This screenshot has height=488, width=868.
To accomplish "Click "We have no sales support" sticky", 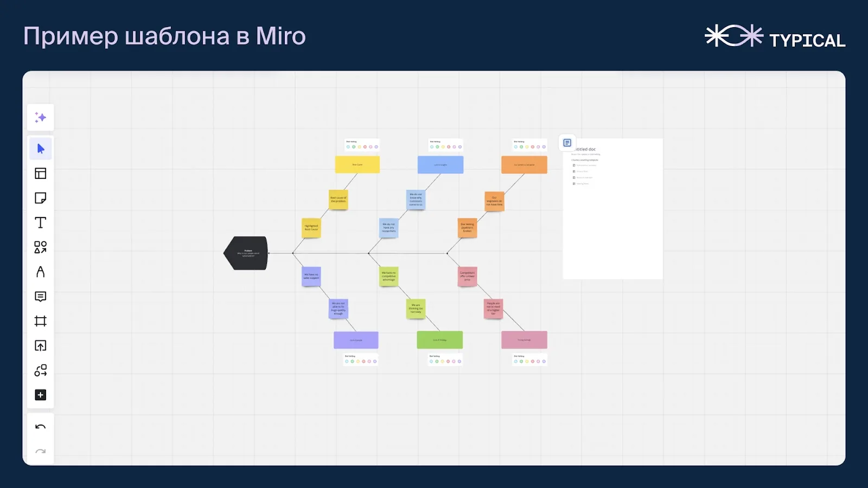I will click(x=311, y=276).
